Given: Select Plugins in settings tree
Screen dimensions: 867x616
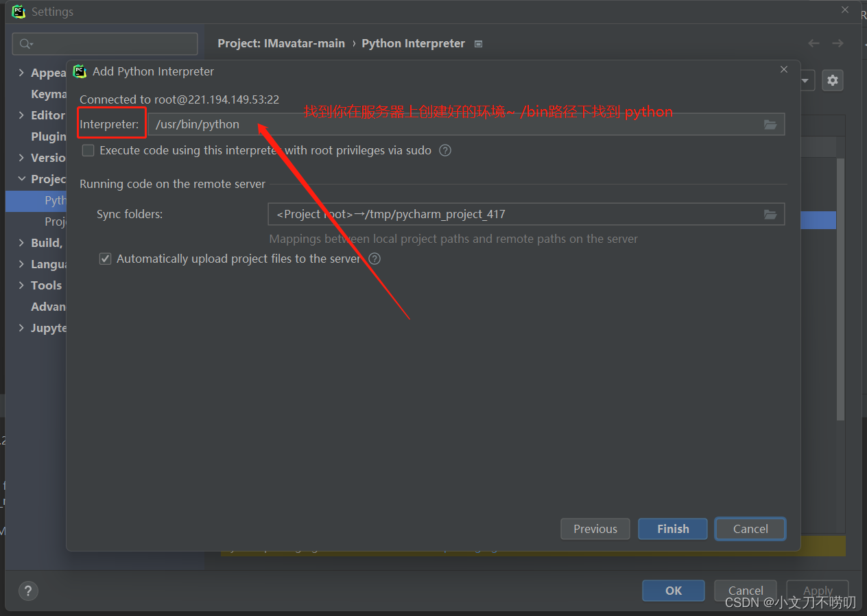Looking at the screenshot, I should pyautogui.click(x=49, y=137).
